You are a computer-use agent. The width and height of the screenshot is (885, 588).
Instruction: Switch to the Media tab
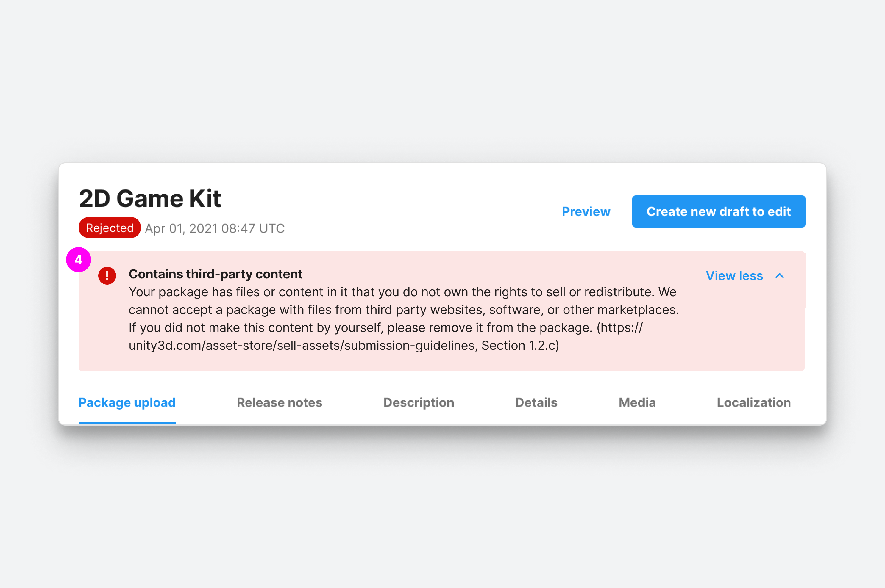(x=637, y=402)
